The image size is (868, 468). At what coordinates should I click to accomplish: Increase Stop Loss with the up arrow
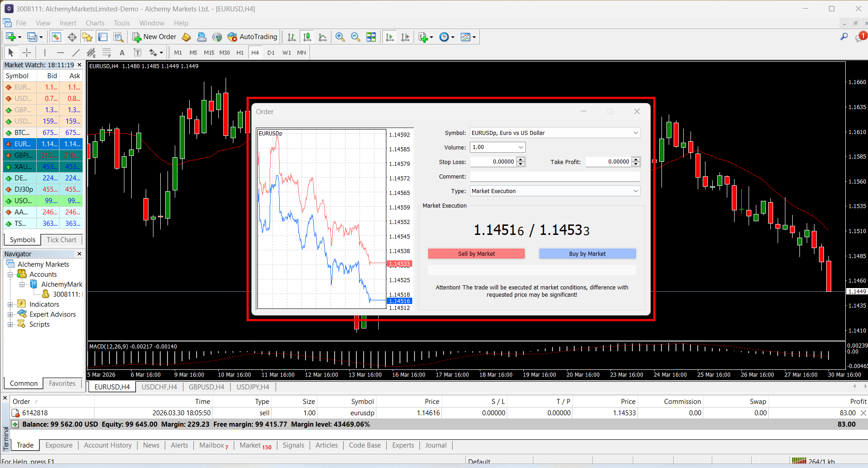[521, 159]
